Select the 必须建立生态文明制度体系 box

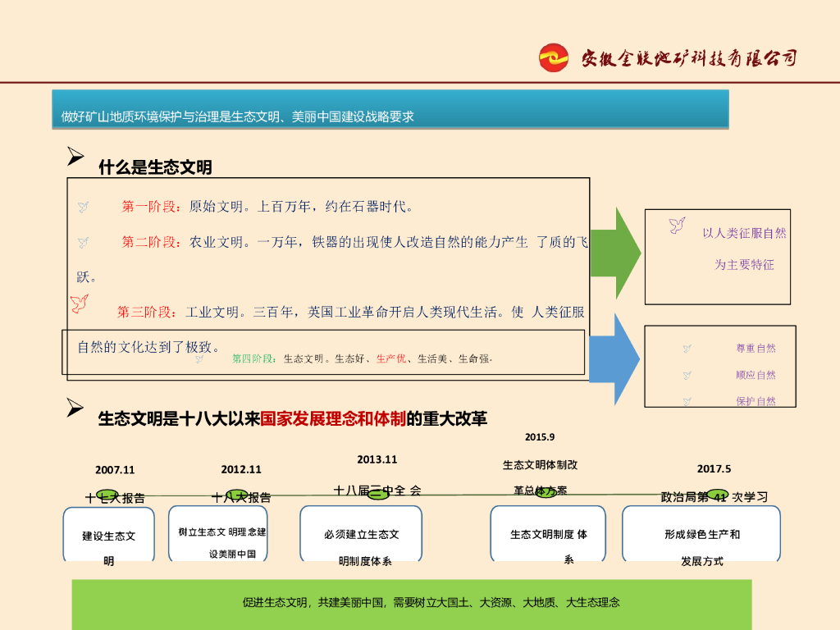(x=361, y=534)
